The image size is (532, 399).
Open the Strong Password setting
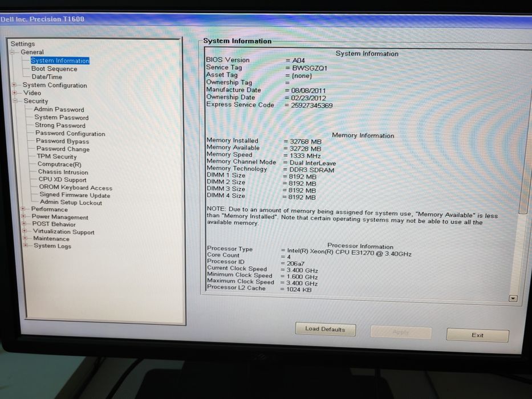click(x=60, y=125)
